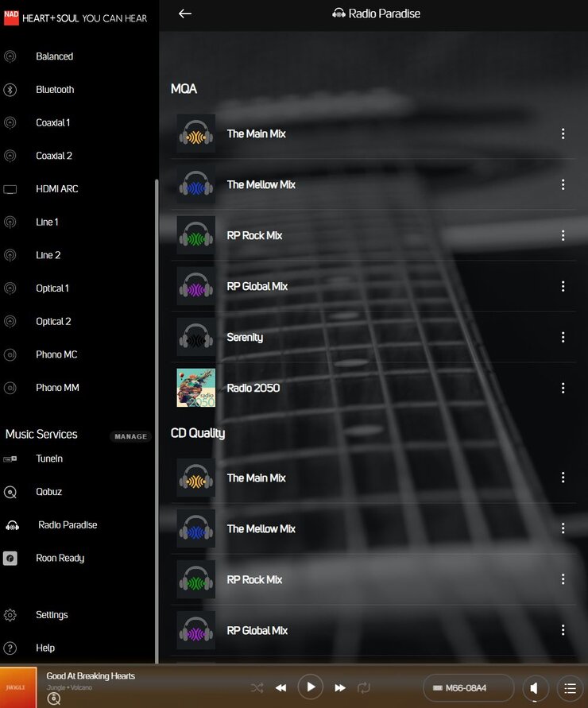Open options for CD Quality The Main Mix
The image size is (588, 708).
click(563, 478)
